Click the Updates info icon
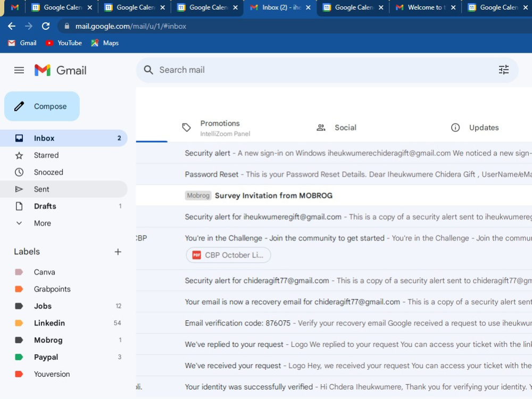The image size is (532, 399). [455, 128]
